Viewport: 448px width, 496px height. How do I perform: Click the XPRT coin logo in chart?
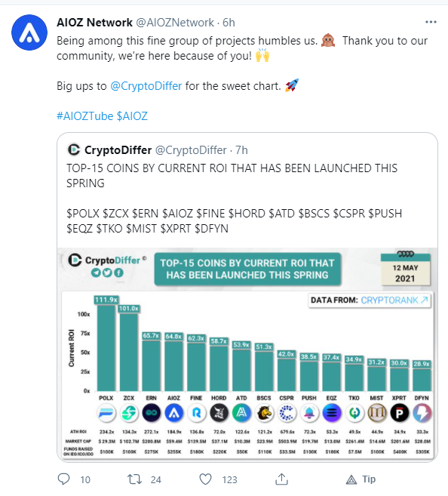point(399,413)
